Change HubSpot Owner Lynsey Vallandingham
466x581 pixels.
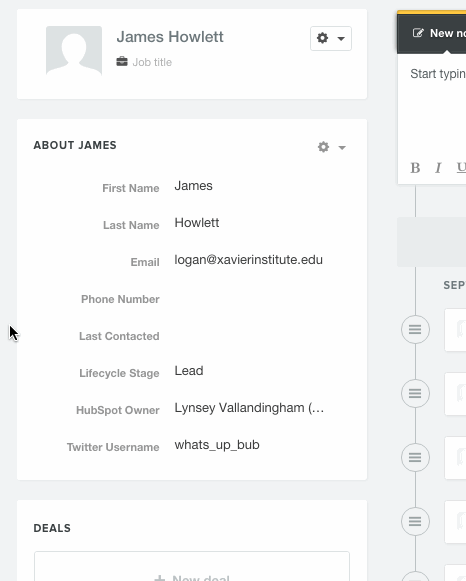pos(249,408)
